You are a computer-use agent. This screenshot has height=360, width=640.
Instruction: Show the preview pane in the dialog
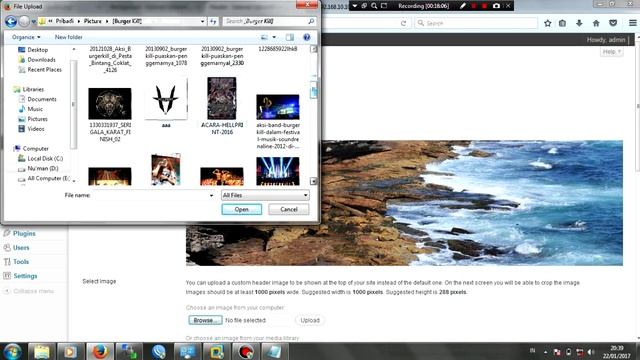[290, 37]
